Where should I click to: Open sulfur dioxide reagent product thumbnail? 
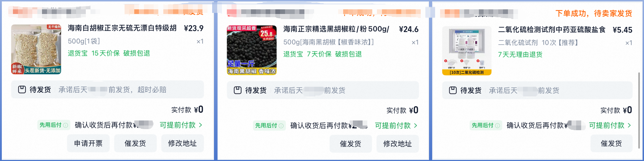coord(467,51)
